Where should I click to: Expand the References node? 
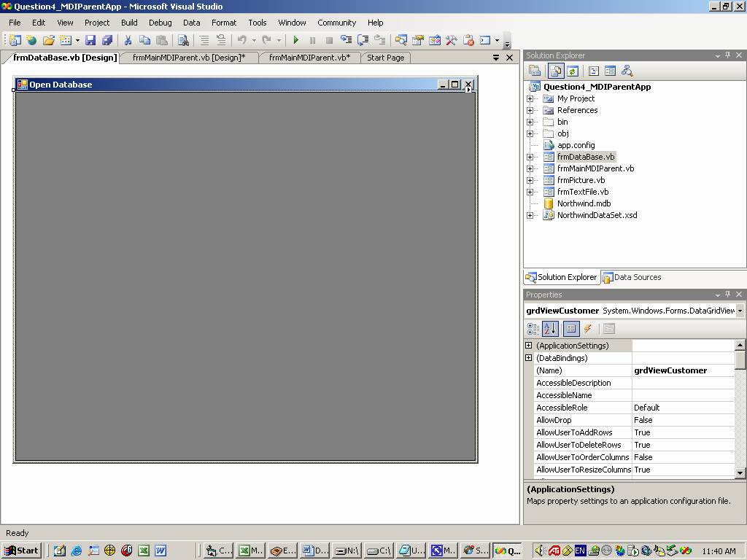[x=530, y=110]
